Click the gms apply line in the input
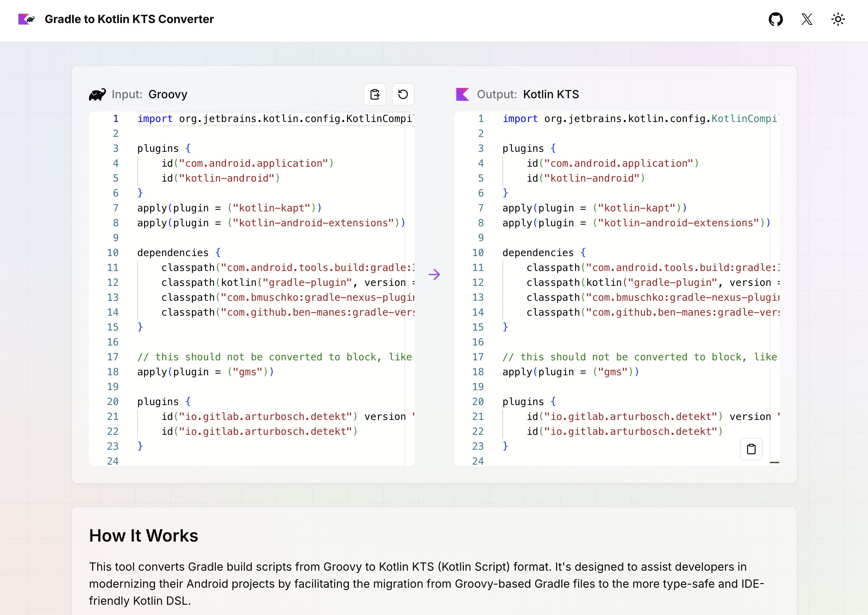 click(x=205, y=372)
